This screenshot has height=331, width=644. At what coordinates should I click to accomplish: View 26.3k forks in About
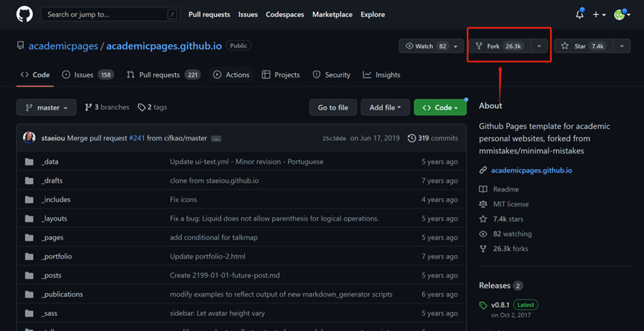[x=504, y=248]
